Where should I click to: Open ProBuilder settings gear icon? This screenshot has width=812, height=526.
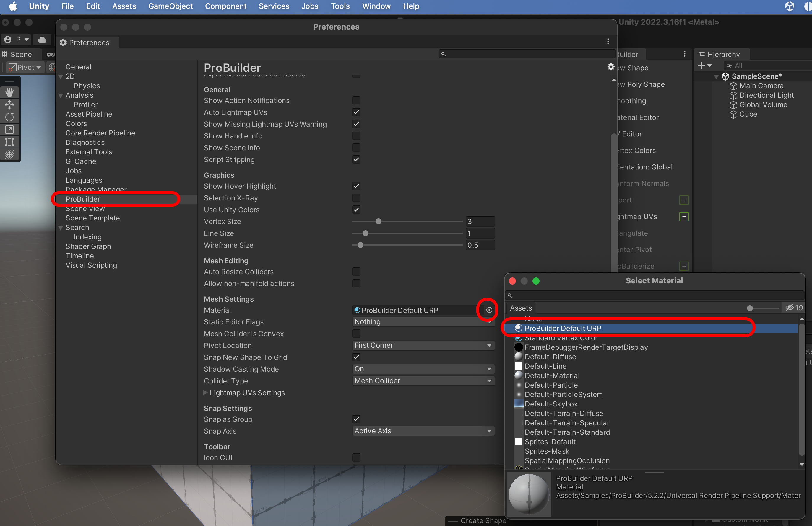point(611,67)
